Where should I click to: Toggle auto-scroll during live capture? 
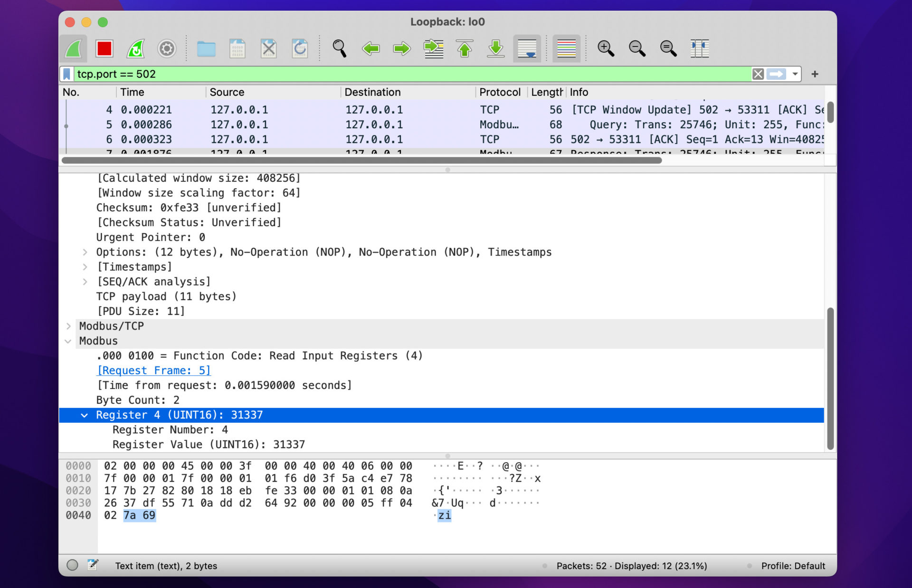click(527, 48)
